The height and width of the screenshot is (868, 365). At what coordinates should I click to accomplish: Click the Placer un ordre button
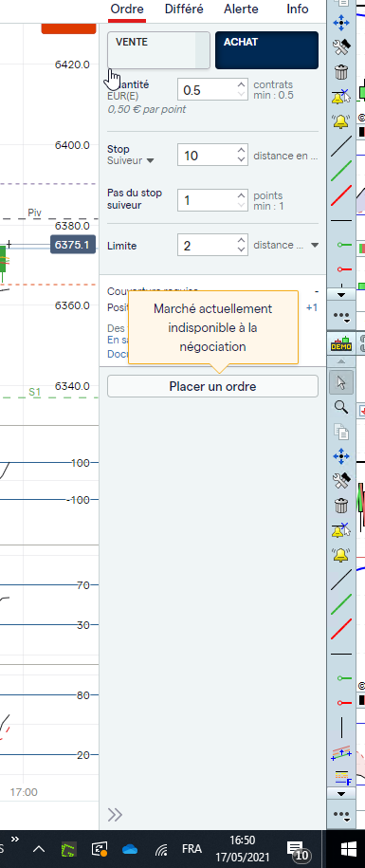click(x=213, y=386)
